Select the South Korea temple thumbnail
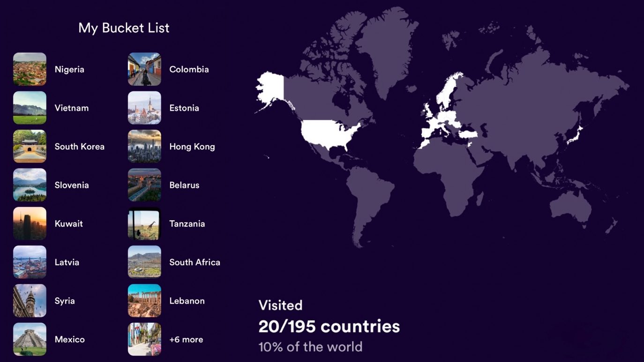Image resolution: width=644 pixels, height=362 pixels. (x=30, y=147)
